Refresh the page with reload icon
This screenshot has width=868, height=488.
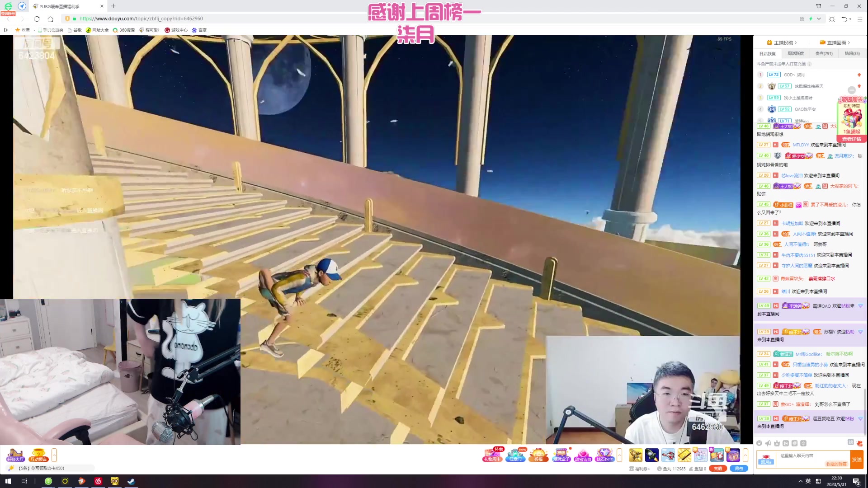37,19
